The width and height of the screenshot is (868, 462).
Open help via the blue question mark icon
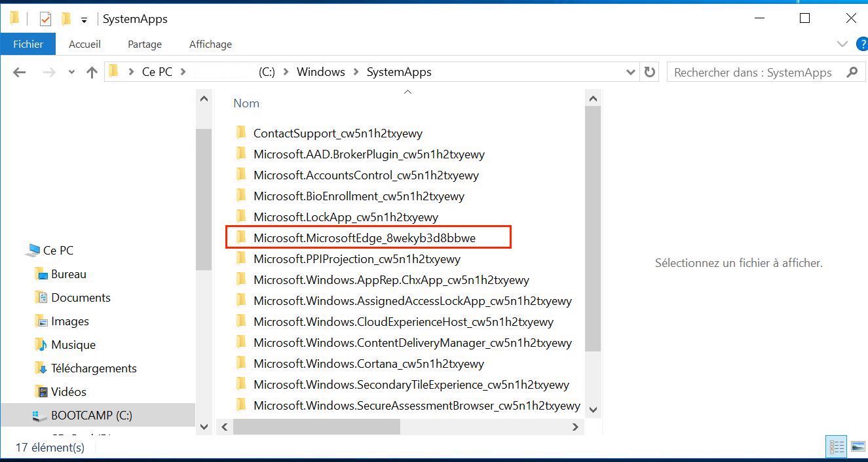(863, 44)
